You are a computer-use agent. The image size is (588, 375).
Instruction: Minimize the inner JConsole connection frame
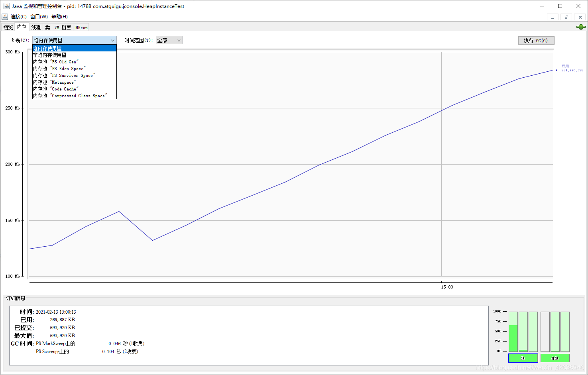pos(553,17)
